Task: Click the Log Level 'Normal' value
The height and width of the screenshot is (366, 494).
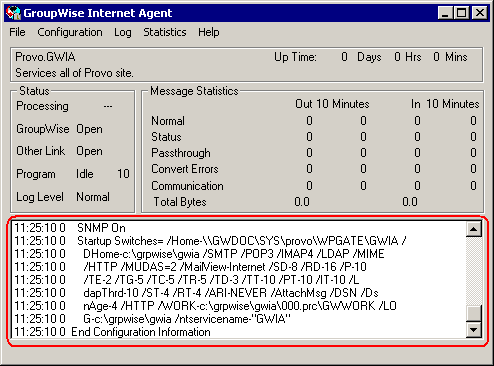Action: tap(93, 197)
